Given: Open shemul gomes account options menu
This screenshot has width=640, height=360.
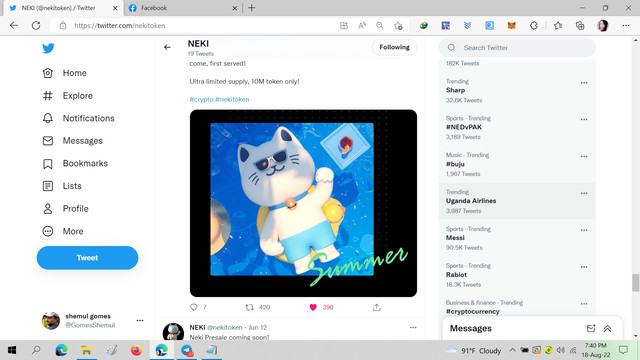Looking at the screenshot, I should click(140, 320).
